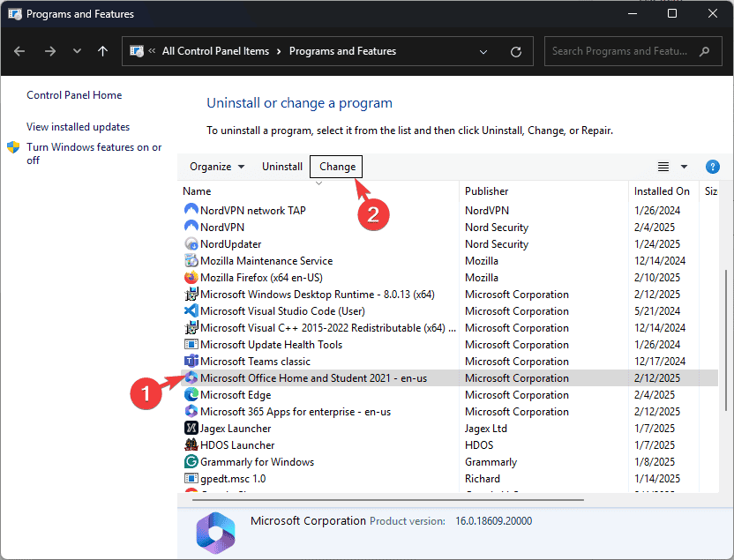Select Microsoft Update Health Tools name
This screenshot has width=734, height=560.
[271, 345]
